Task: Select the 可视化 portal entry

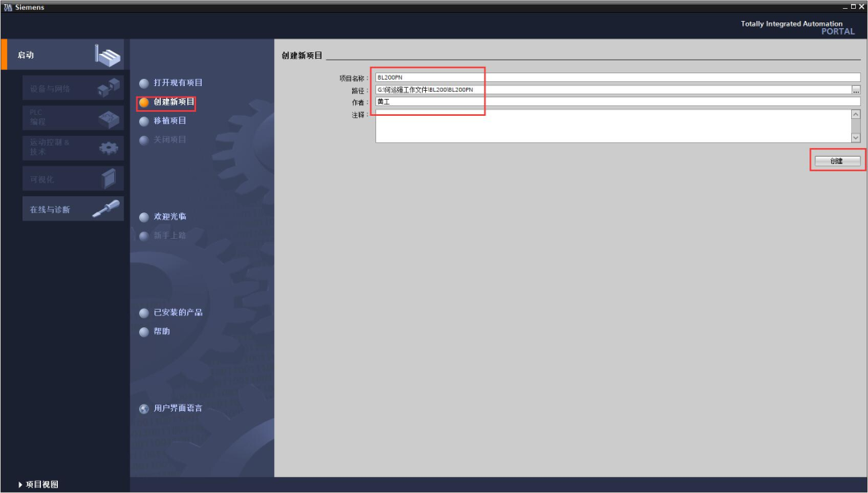Action: pyautogui.click(x=73, y=179)
